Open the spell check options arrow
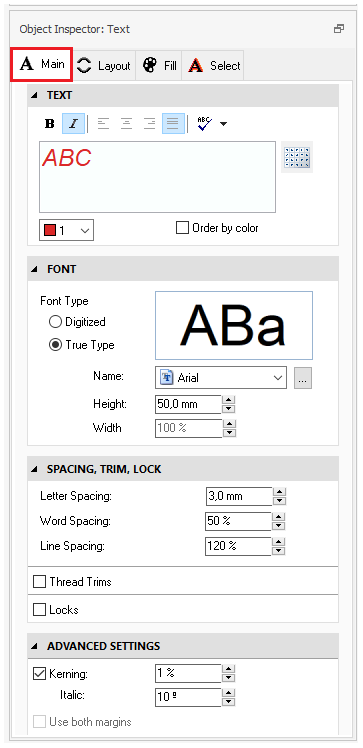Screen dimensions: 363x748 pos(223,125)
